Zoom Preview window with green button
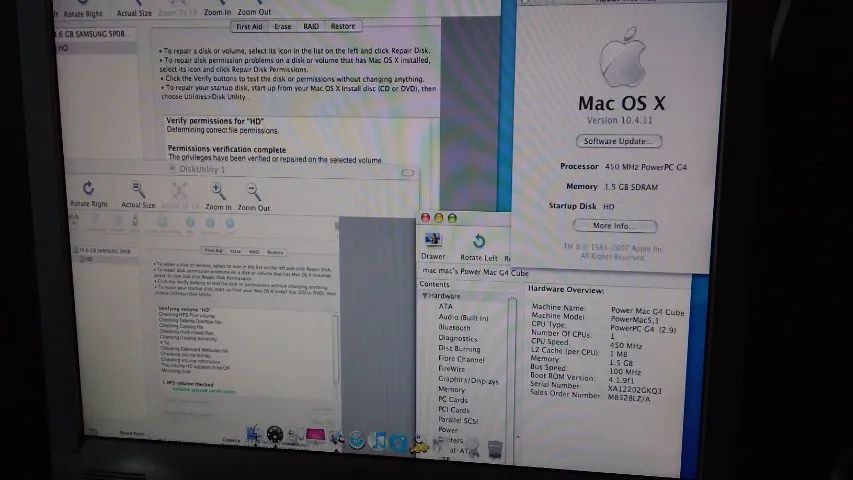 (x=452, y=218)
